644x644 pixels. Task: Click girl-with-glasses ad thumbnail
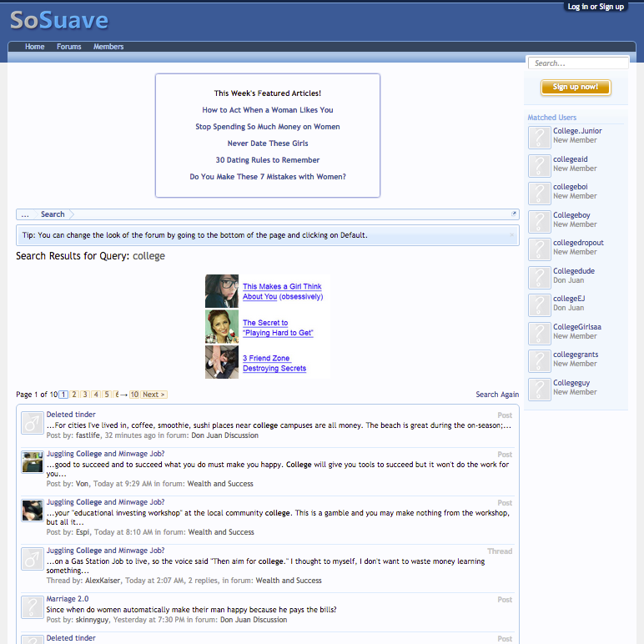(x=222, y=291)
